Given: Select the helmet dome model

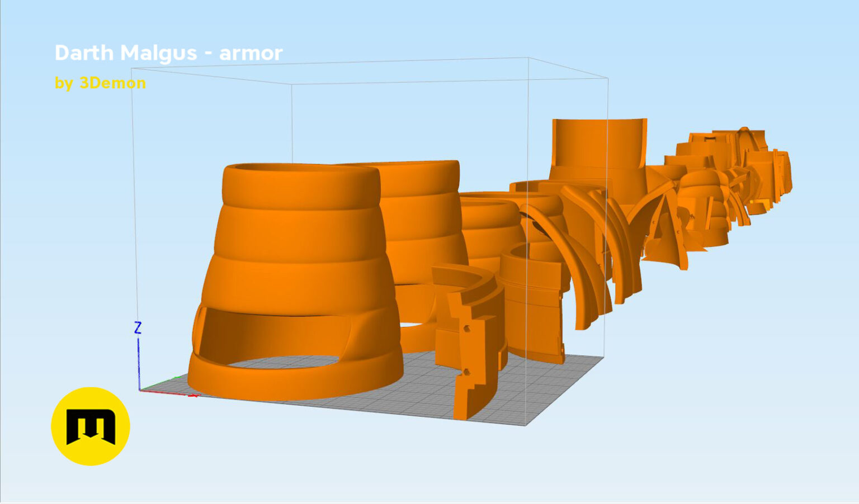Looking at the screenshot, I should [702, 208].
